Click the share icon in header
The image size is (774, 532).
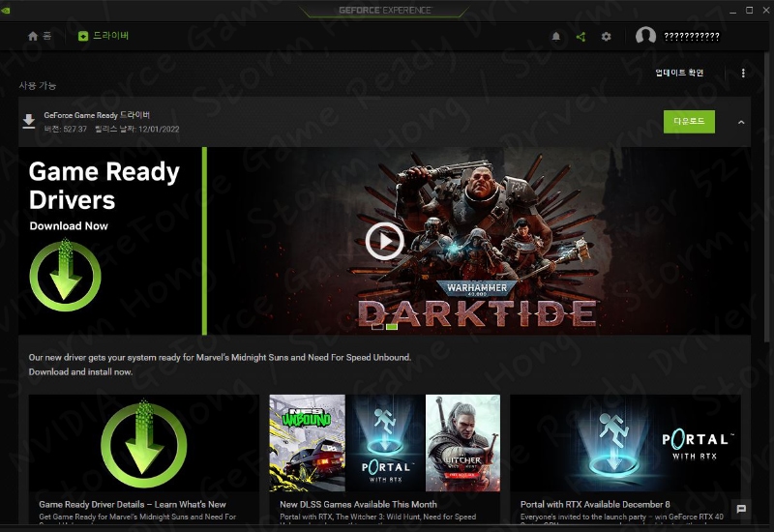(x=581, y=37)
